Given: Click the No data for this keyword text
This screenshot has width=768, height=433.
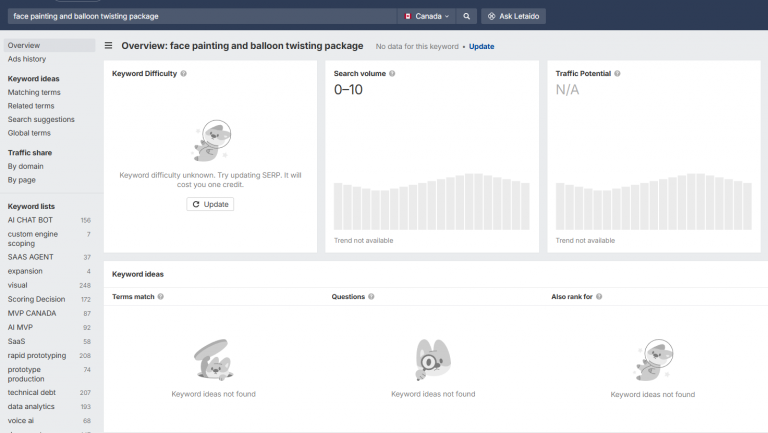Looking at the screenshot, I should (x=417, y=47).
